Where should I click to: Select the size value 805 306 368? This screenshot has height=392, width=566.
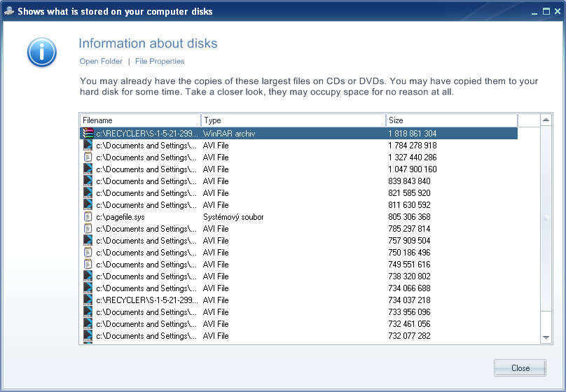tap(409, 217)
